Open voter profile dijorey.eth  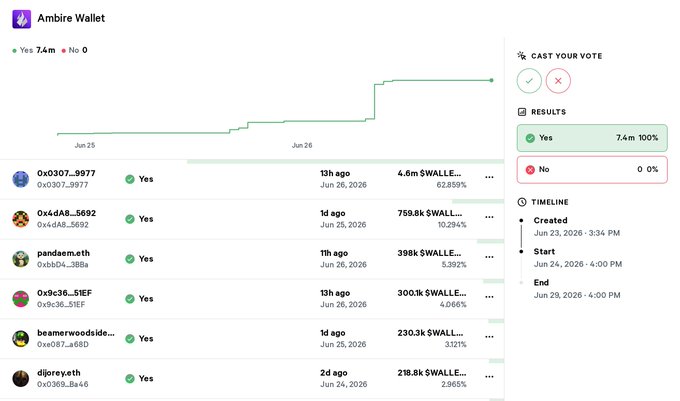click(x=59, y=373)
